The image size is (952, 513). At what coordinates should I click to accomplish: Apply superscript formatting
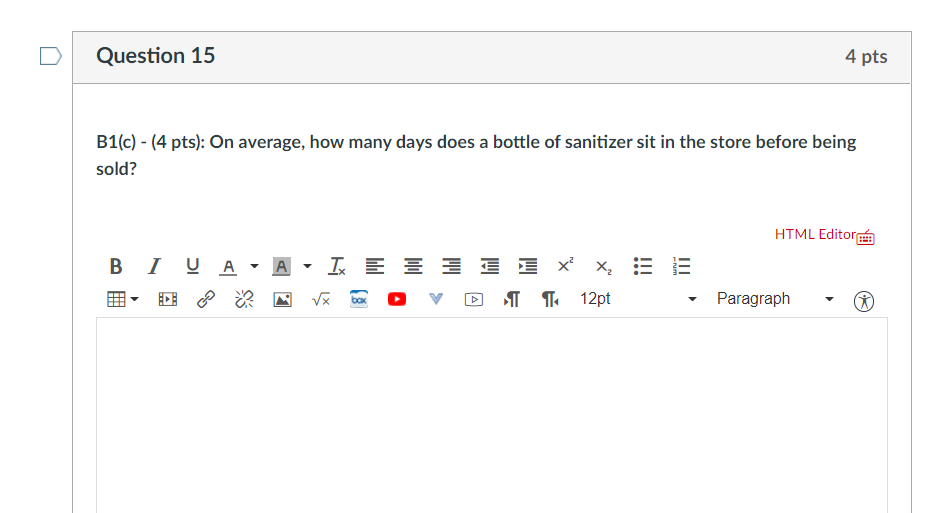tap(565, 265)
